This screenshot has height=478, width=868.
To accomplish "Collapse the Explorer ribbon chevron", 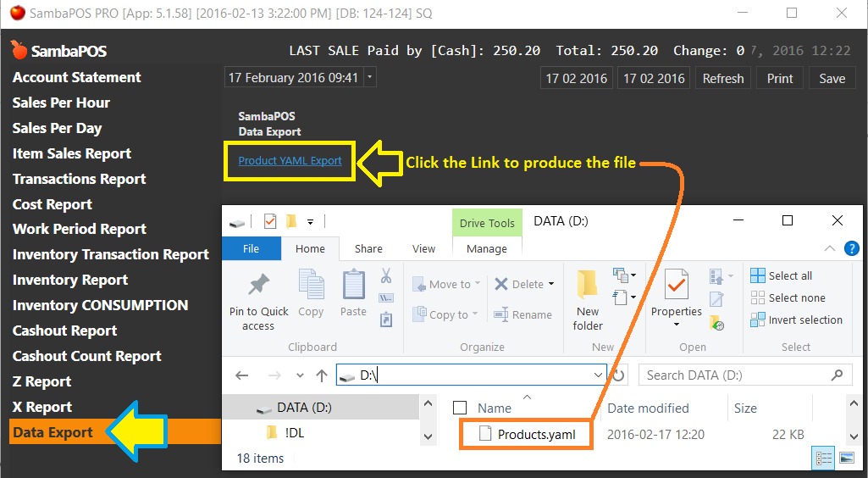I will tap(829, 248).
